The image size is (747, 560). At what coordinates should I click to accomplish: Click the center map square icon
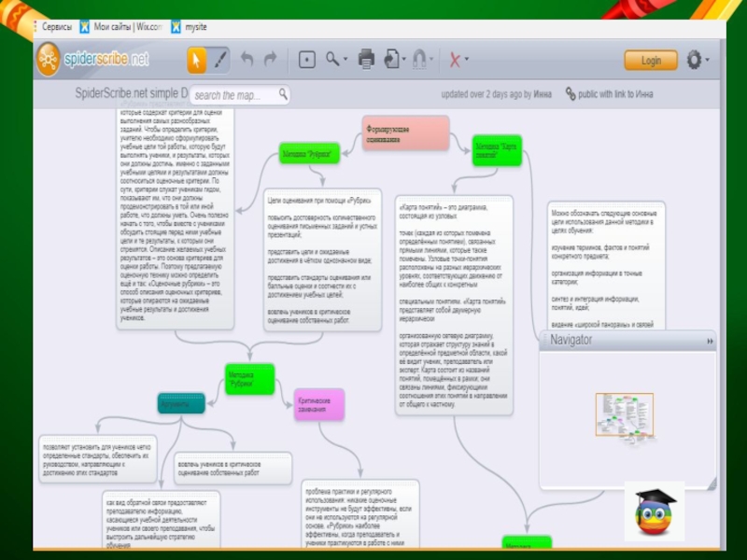(306, 60)
